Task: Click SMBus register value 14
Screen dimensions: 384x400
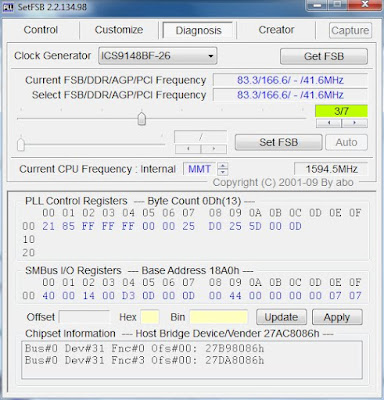Action: point(88,296)
